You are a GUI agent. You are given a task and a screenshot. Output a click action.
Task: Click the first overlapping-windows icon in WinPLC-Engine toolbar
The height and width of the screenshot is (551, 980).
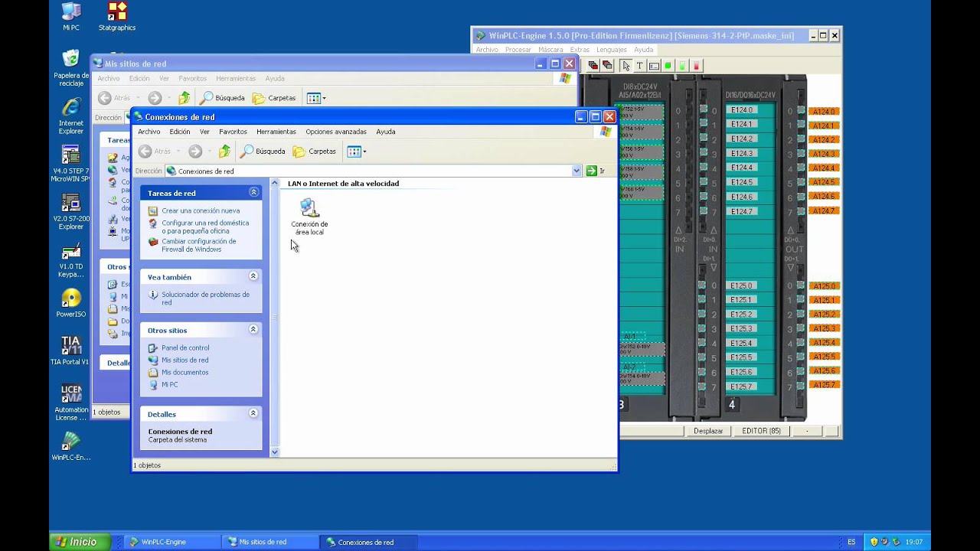[593, 66]
